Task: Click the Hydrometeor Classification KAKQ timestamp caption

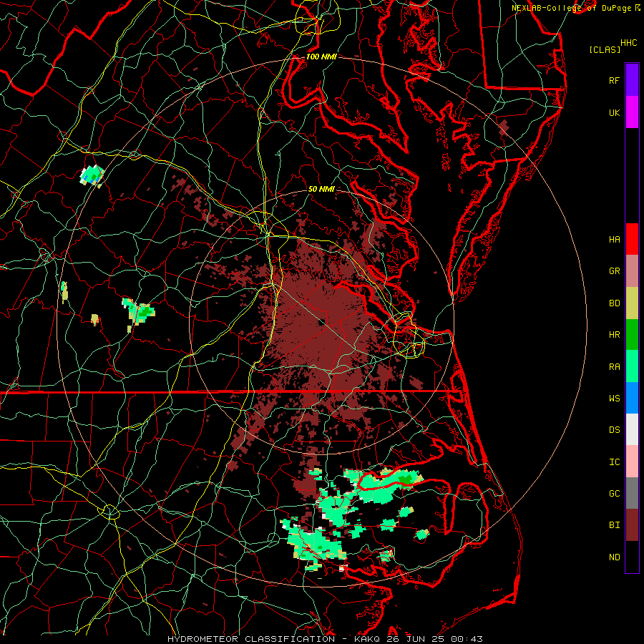Action: coord(325,639)
